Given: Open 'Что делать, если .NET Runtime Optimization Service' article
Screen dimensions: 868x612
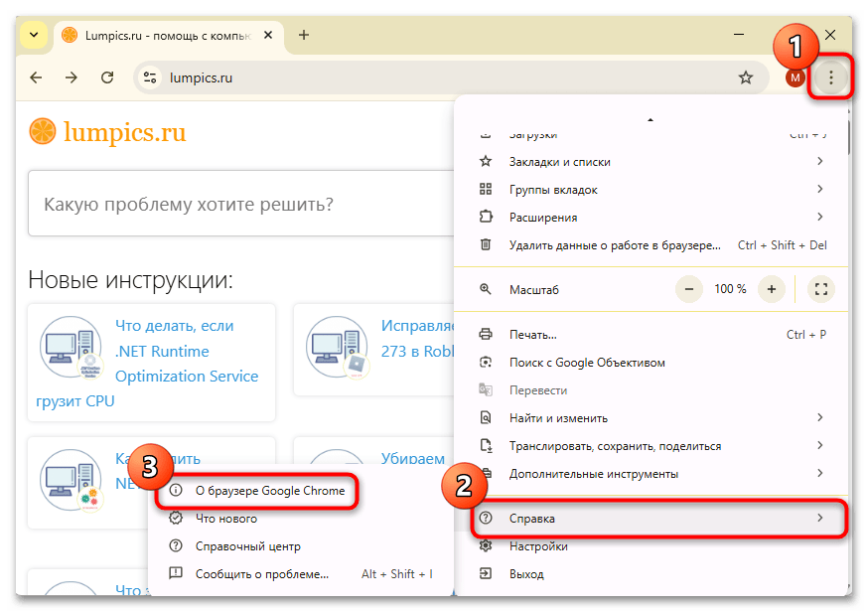Looking at the screenshot, I should tap(187, 351).
